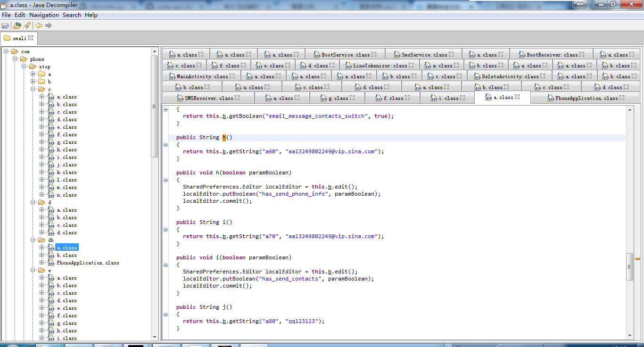Expand the m.class node in tree

click(42, 187)
